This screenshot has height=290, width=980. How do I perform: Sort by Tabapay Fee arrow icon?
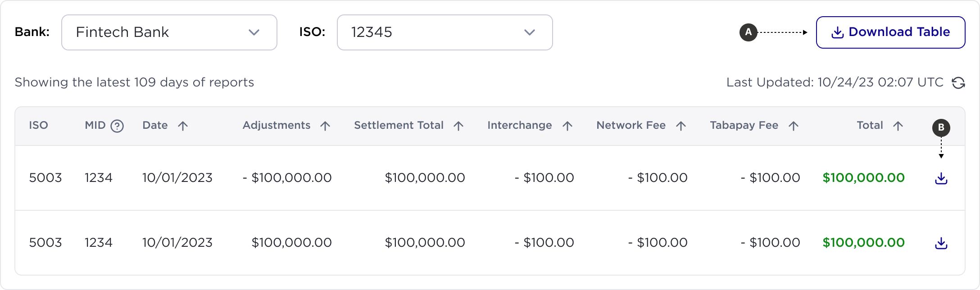794,126
